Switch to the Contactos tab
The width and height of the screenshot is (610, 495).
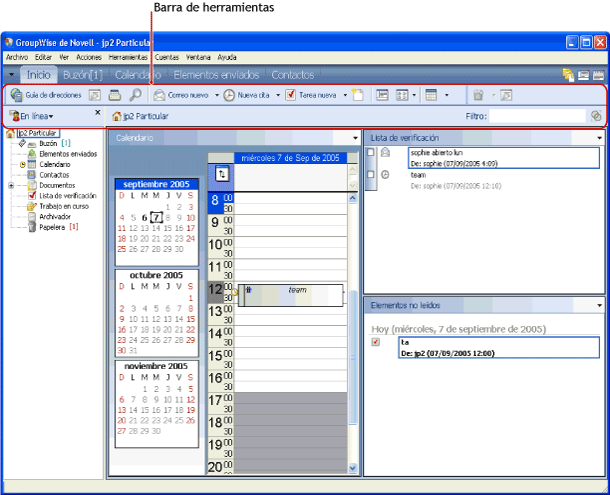[293, 75]
